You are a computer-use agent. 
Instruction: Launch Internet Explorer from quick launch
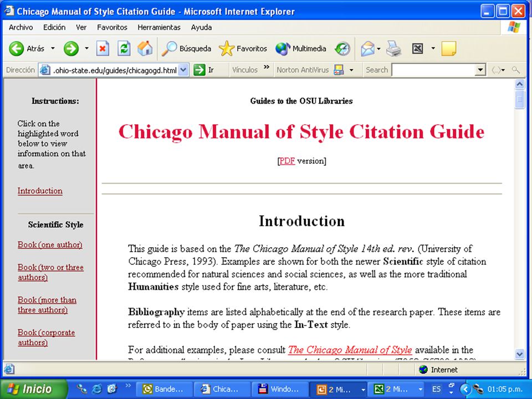[x=97, y=389]
